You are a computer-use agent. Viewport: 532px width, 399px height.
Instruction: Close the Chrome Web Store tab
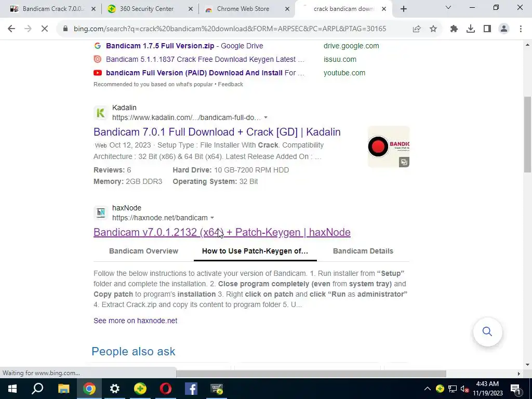click(287, 9)
